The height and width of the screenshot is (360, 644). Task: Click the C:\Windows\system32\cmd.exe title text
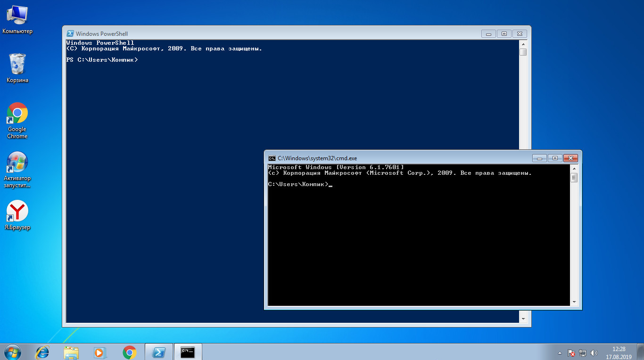[x=317, y=158]
